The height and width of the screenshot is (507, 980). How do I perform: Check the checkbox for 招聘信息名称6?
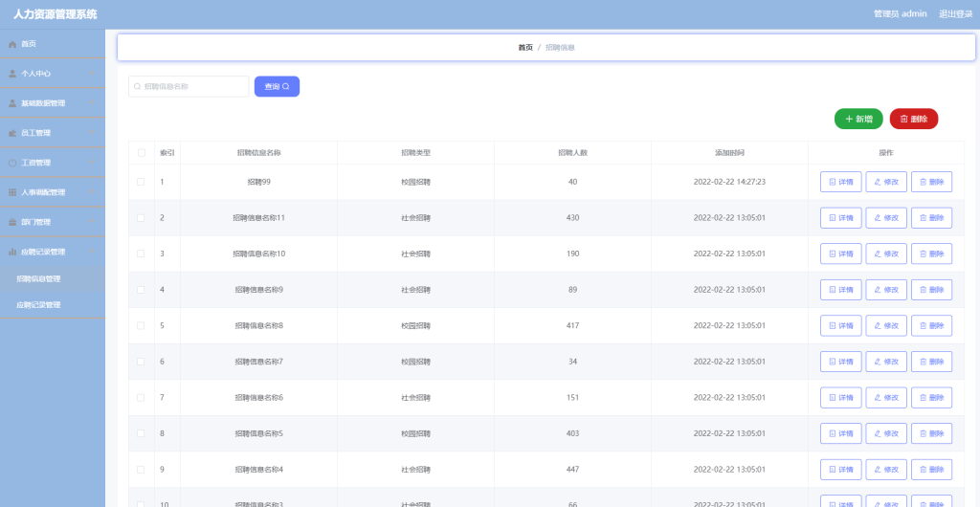142,397
